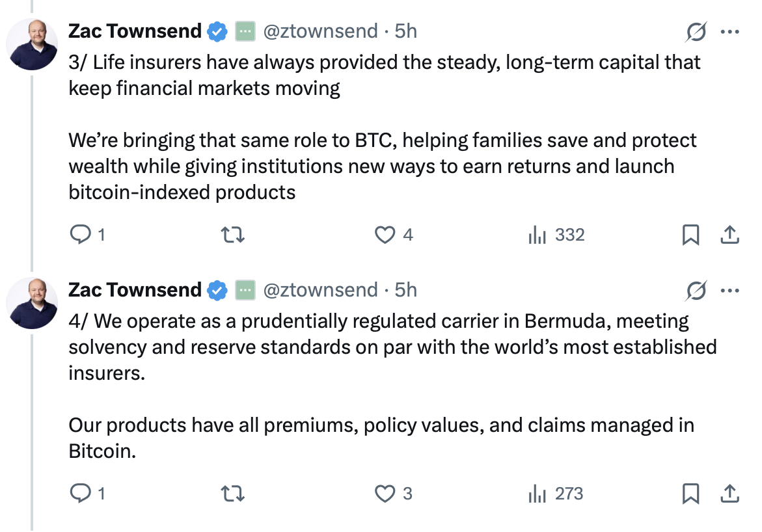Click the affiliate badge beside the blue checkmark
Image resolution: width=762 pixels, height=532 pixels.
243,31
